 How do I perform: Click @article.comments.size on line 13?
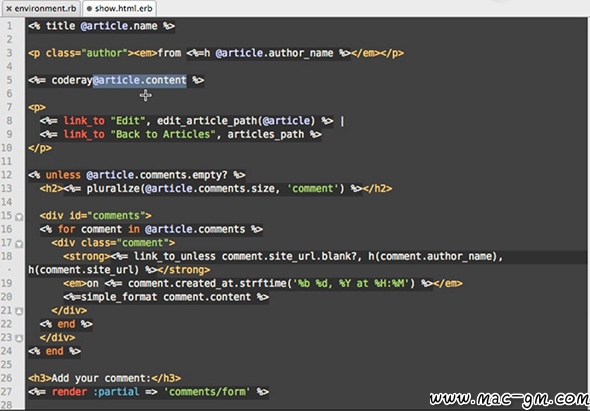click(x=210, y=189)
